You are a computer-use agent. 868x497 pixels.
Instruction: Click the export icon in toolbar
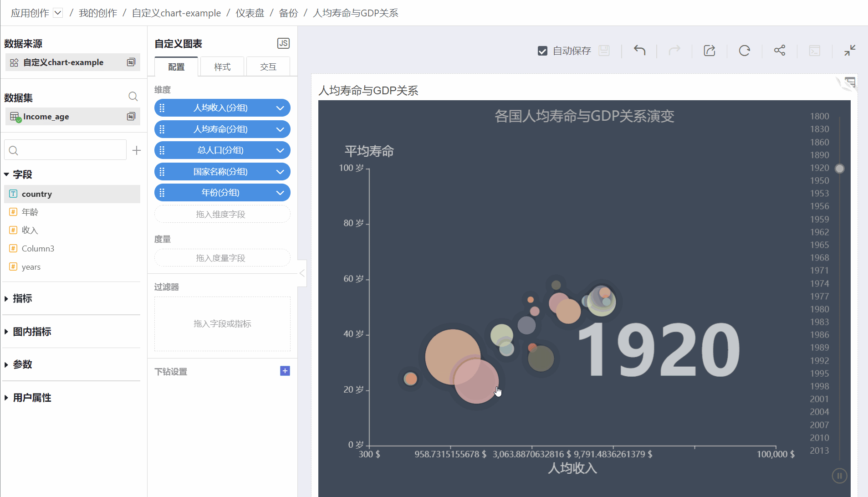point(709,51)
